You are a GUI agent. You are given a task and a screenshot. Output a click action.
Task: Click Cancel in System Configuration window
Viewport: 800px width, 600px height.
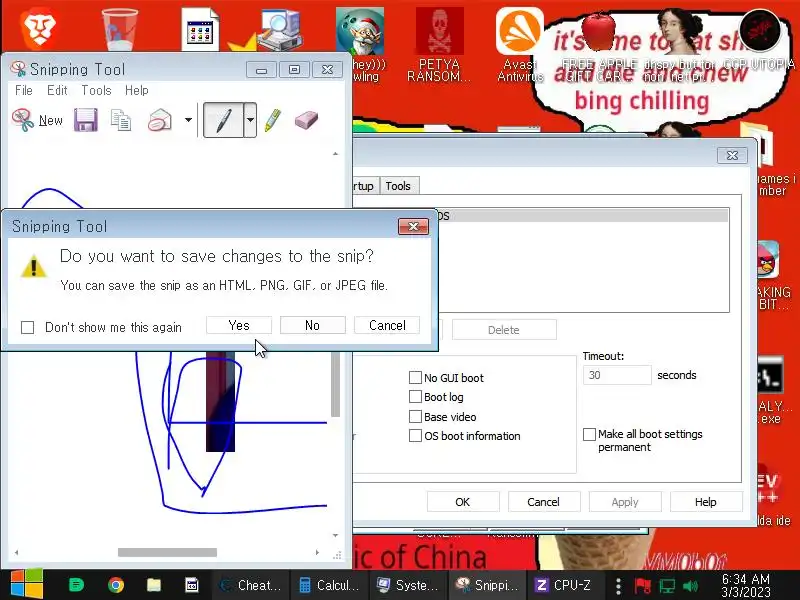click(543, 502)
